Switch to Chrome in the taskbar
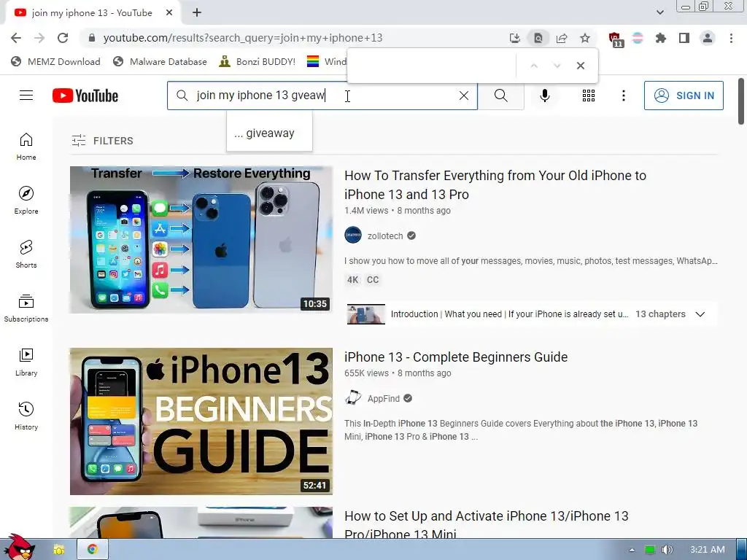 point(93,550)
